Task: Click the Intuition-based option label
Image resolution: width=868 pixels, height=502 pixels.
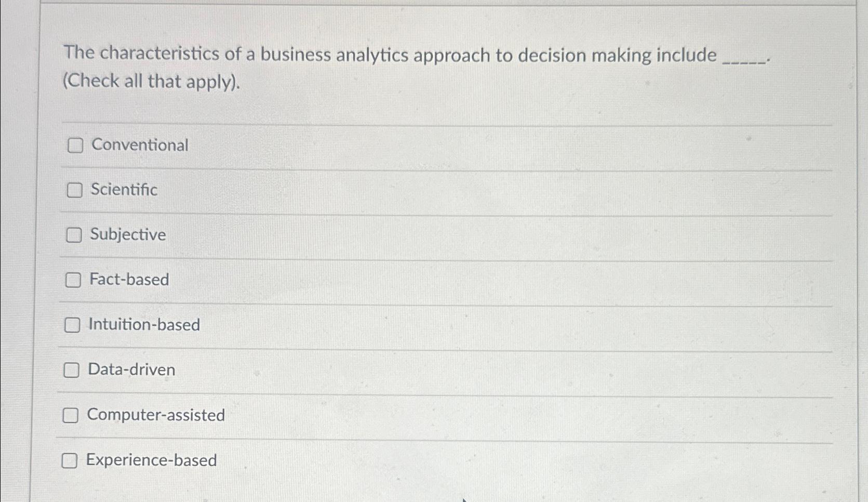Action: tap(144, 325)
